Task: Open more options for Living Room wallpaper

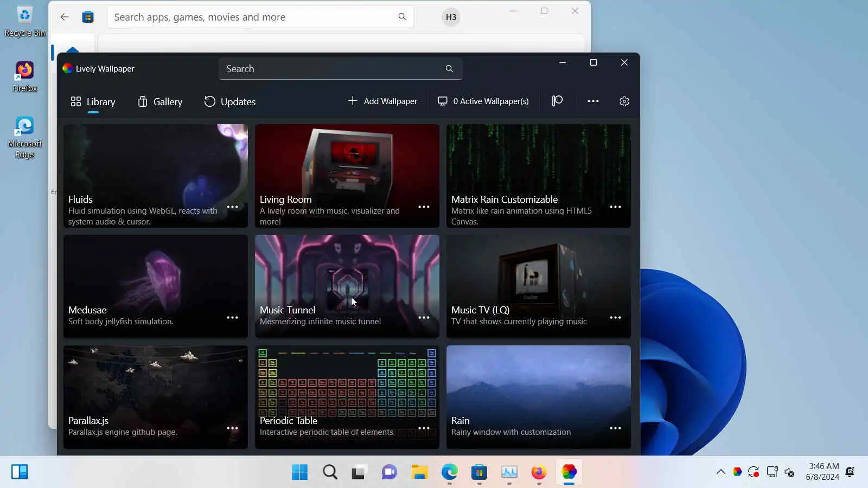Action: (424, 207)
